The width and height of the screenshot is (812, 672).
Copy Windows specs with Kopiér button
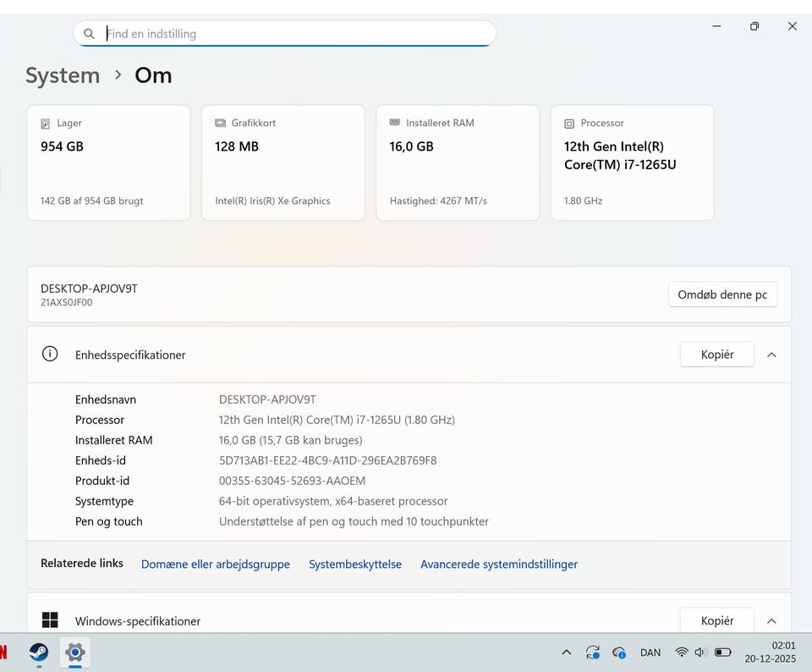(x=716, y=621)
